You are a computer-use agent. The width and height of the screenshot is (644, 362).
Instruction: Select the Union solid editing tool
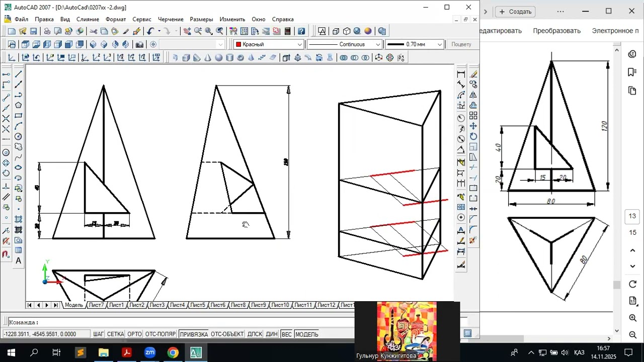(x=344, y=58)
